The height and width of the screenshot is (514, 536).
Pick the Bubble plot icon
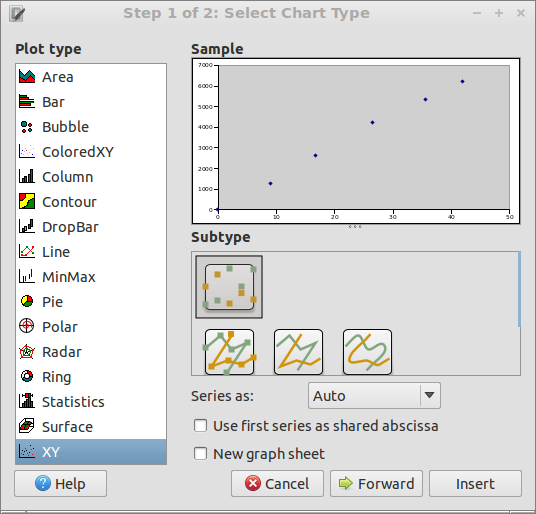[27, 126]
